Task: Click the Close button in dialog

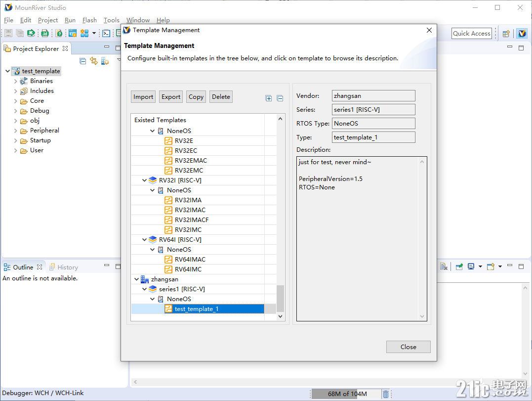Action: (408, 347)
